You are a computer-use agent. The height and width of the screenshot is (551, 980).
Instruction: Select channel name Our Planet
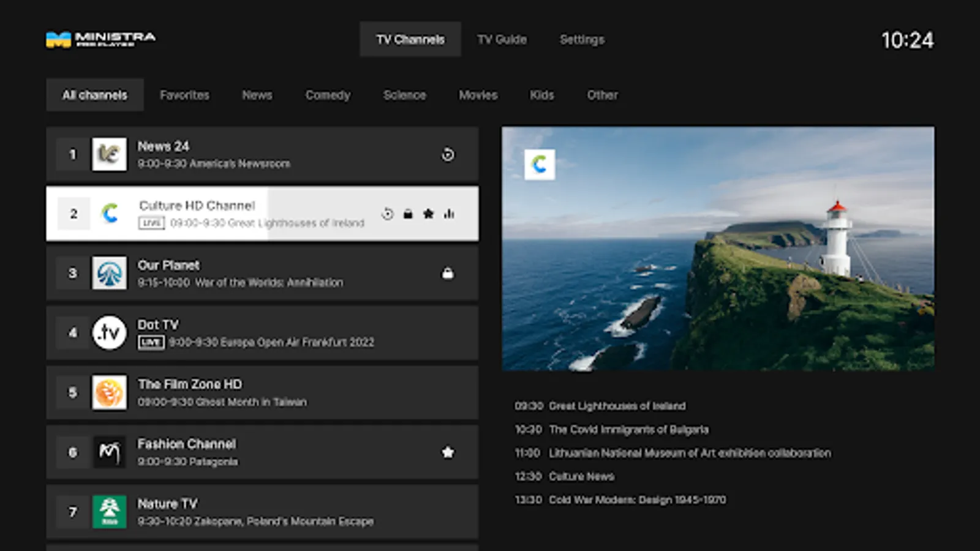click(168, 265)
